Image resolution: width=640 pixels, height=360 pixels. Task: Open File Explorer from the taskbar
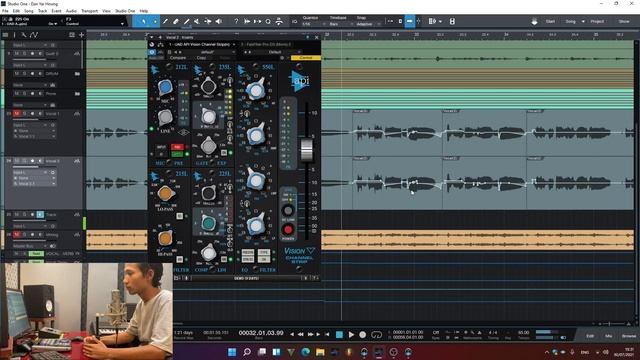click(320, 352)
